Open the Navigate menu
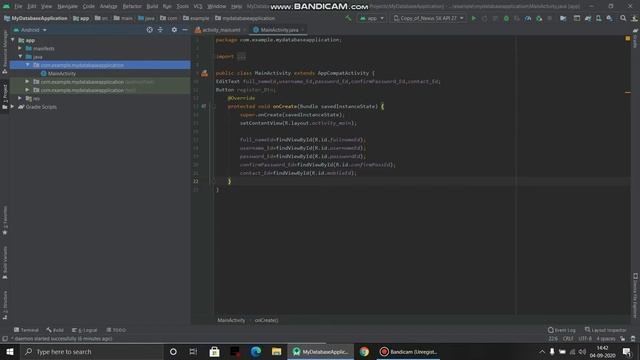640x360 pixels. click(x=67, y=6)
